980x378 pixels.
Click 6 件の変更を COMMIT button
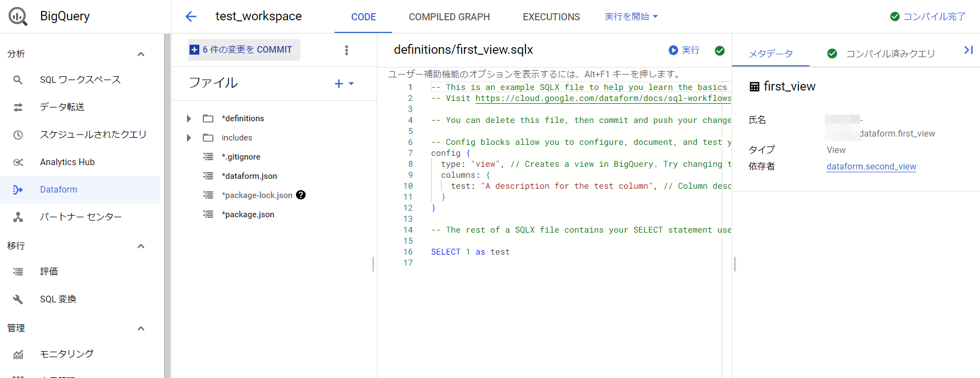pos(244,50)
